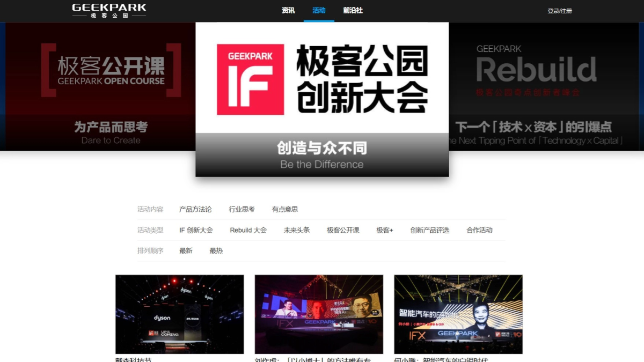Open the IF 极客公园创新大会 center banner
This screenshot has width=644, height=362.
coord(322,99)
